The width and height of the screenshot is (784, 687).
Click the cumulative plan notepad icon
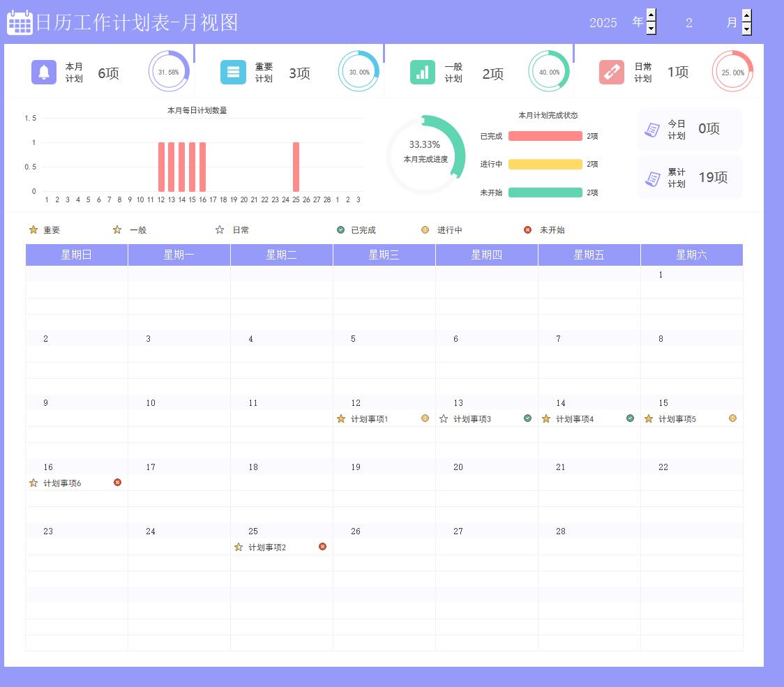click(652, 179)
